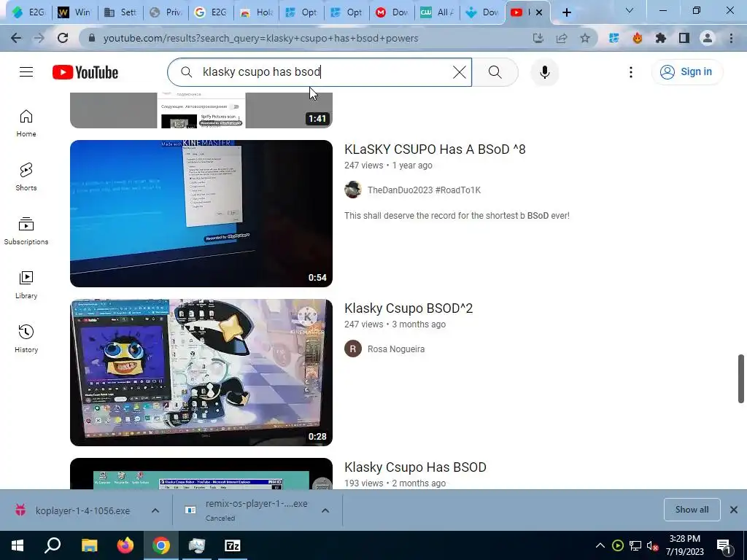Viewport: 747px width, 560px height.
Task: Open the Chrome profile avatar
Action: pos(708,38)
